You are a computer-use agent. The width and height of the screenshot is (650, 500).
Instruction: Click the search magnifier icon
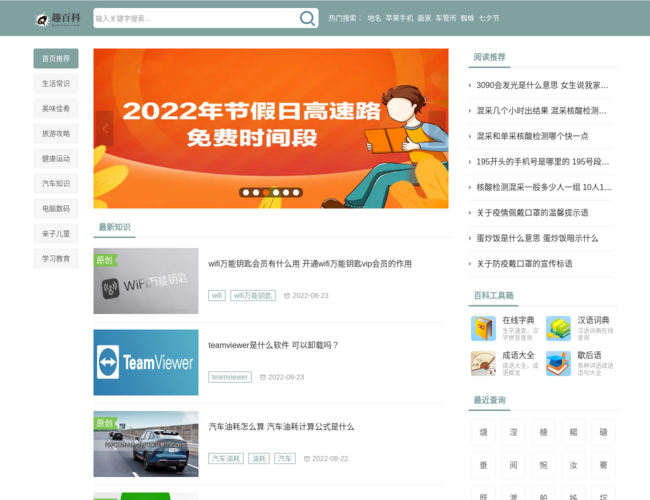click(x=307, y=18)
